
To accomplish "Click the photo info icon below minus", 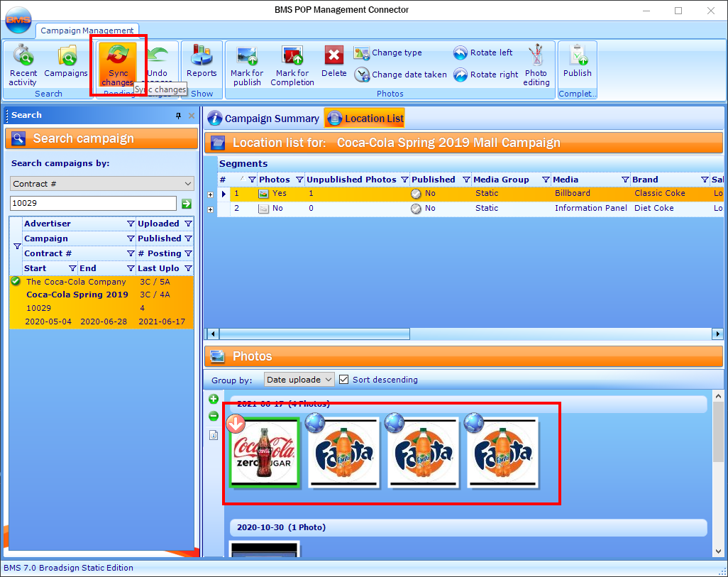I will tap(214, 435).
